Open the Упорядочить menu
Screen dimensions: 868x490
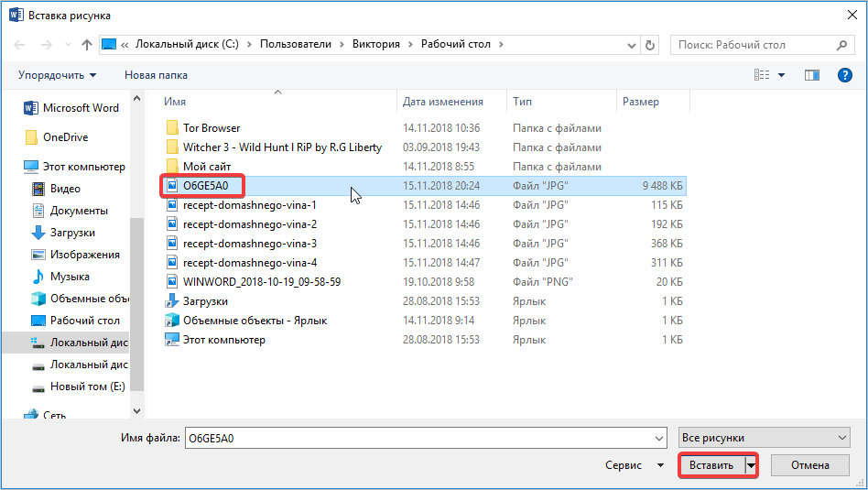click(x=57, y=75)
